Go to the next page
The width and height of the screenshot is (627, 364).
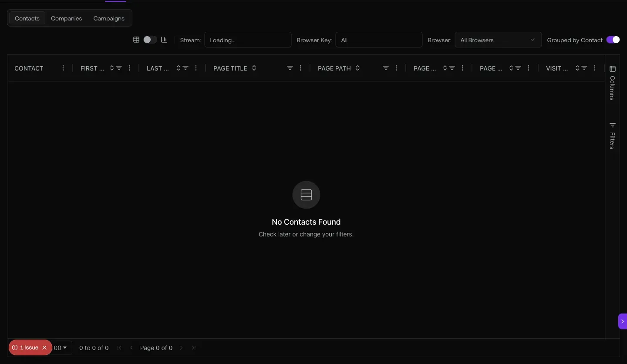tap(182, 347)
